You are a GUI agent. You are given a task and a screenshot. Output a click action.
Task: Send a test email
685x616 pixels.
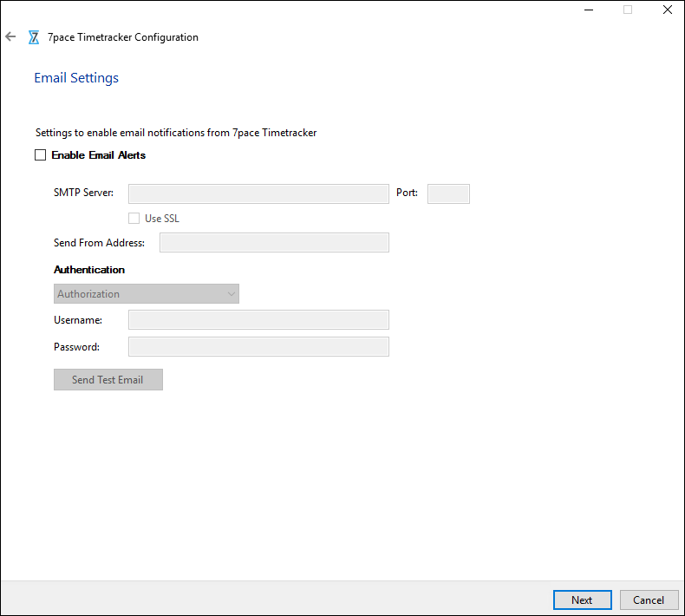pyautogui.click(x=108, y=379)
